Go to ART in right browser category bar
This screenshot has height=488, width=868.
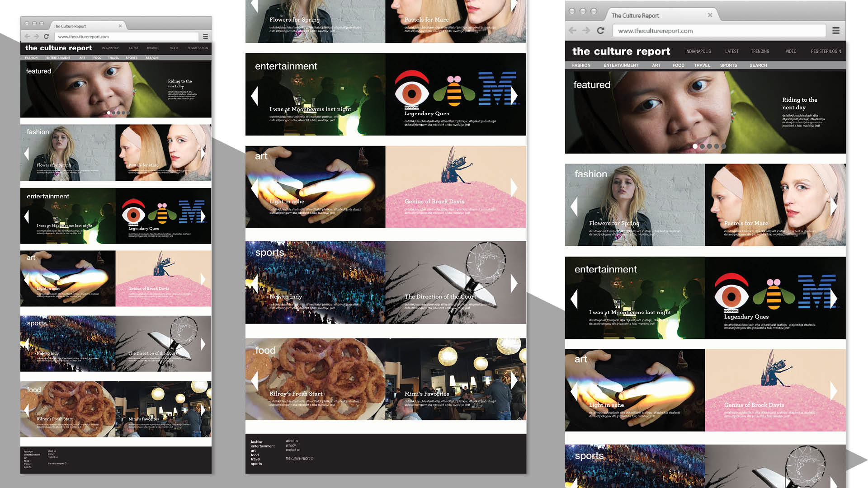[656, 66]
